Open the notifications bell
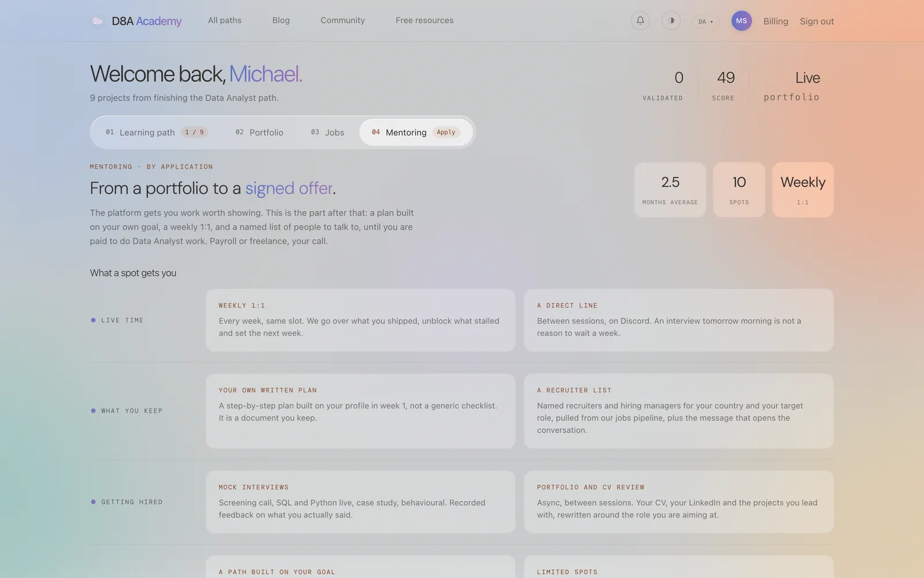This screenshot has height=578, width=924. coord(640,21)
